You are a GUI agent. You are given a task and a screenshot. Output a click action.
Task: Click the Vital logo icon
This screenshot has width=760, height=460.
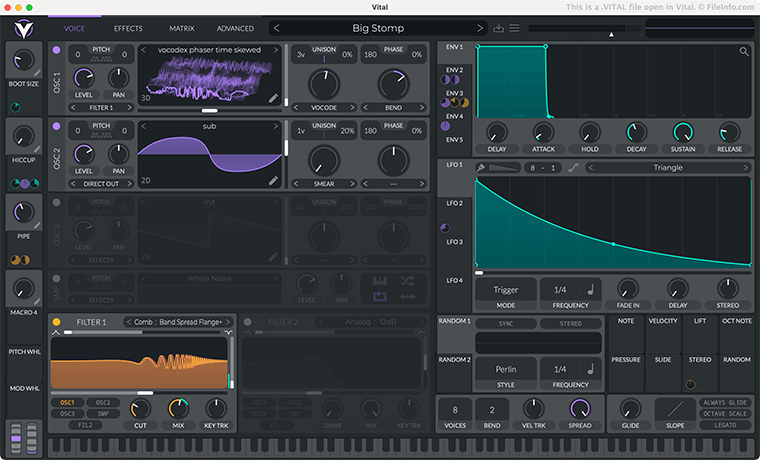coord(22,29)
